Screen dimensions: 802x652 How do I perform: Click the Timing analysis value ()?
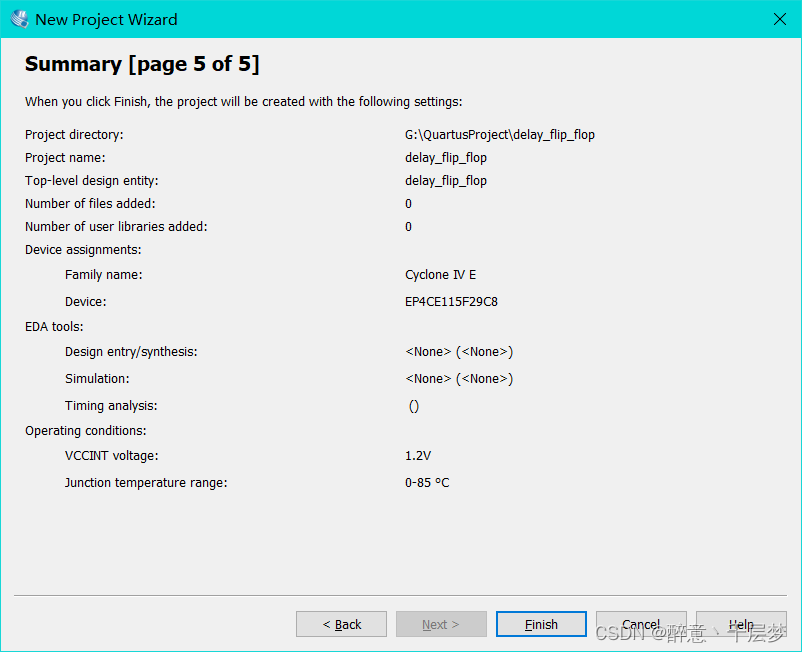(x=414, y=406)
